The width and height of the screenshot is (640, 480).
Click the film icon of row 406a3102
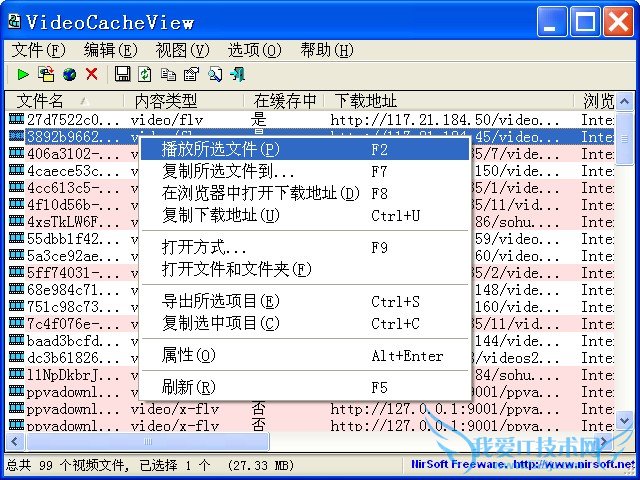pos(16,153)
